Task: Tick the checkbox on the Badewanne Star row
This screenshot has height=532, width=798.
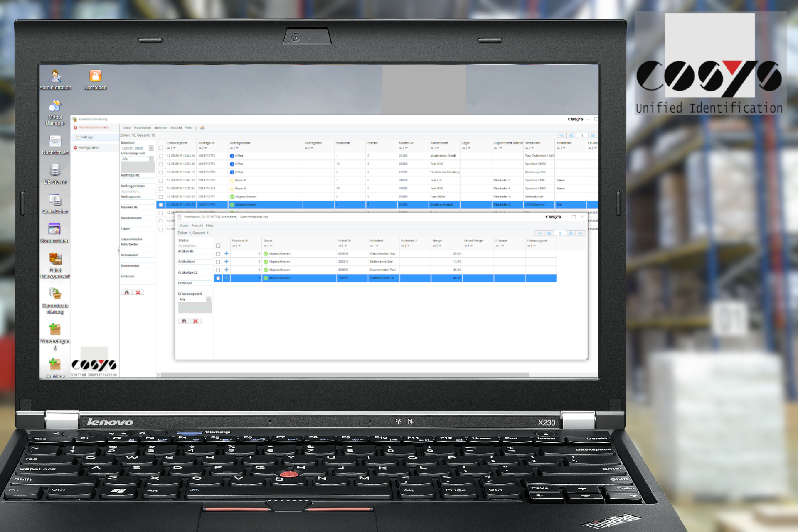Action: click(218, 262)
